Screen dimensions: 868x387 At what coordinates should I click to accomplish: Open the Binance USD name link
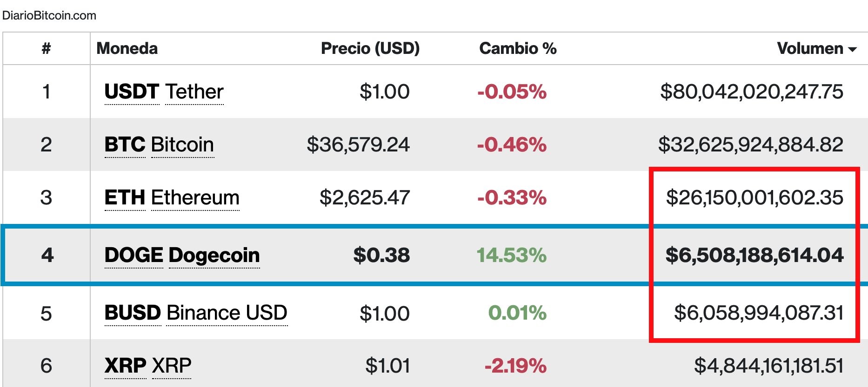click(x=227, y=313)
